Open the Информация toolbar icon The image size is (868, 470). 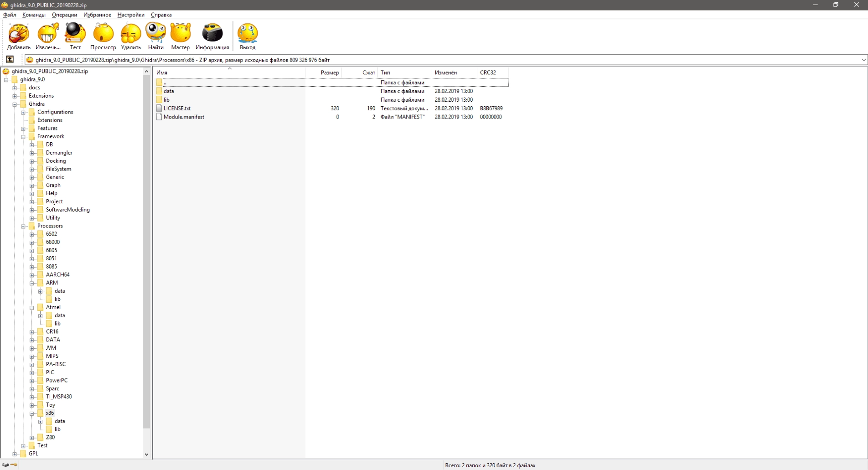[212, 36]
